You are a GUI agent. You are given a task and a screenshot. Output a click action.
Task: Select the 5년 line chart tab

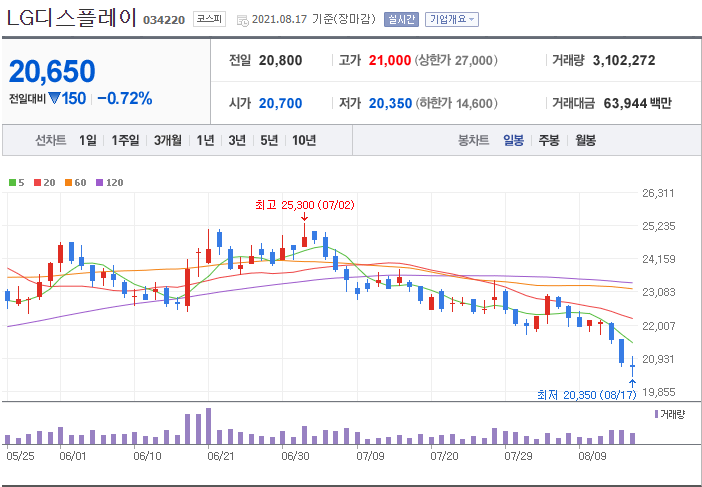coord(269,141)
